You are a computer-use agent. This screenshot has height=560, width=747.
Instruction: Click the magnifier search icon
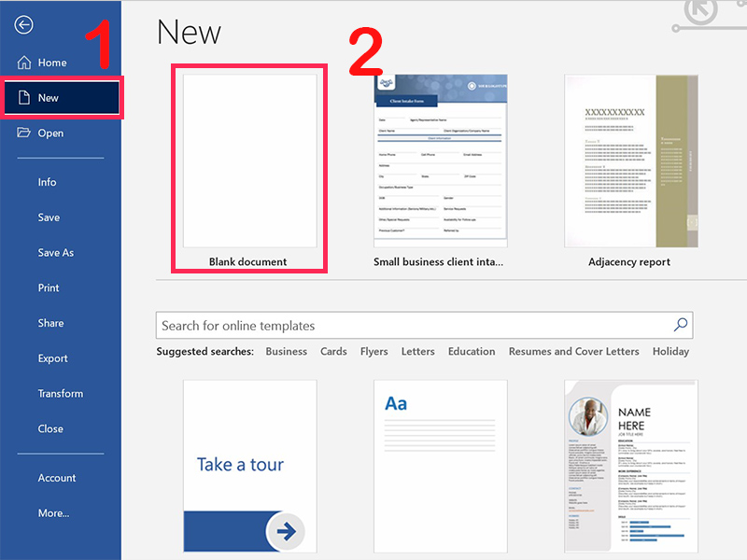[x=681, y=325]
